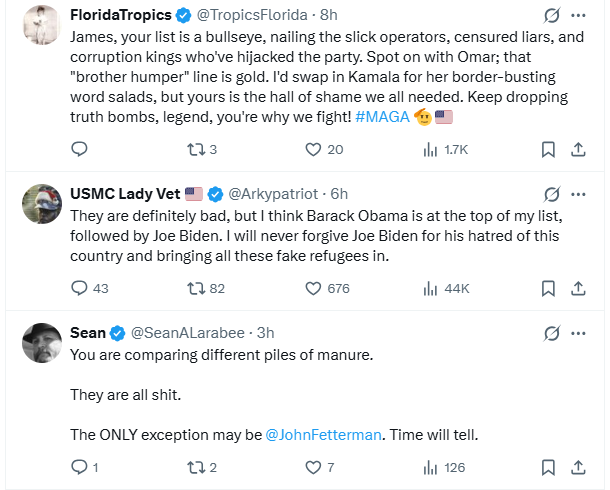Reply to USMC Lady Vet's tweet

(x=80, y=288)
